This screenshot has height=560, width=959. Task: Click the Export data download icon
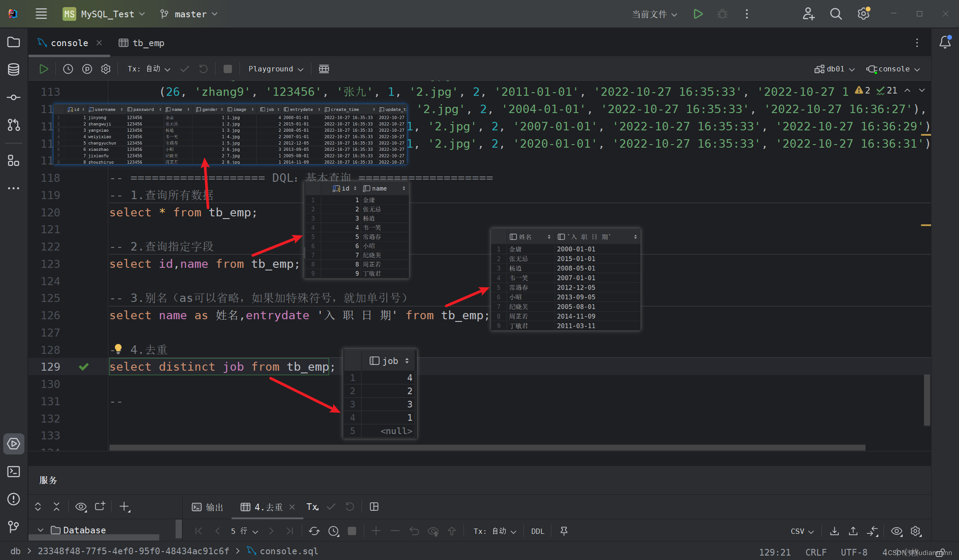[x=834, y=531]
